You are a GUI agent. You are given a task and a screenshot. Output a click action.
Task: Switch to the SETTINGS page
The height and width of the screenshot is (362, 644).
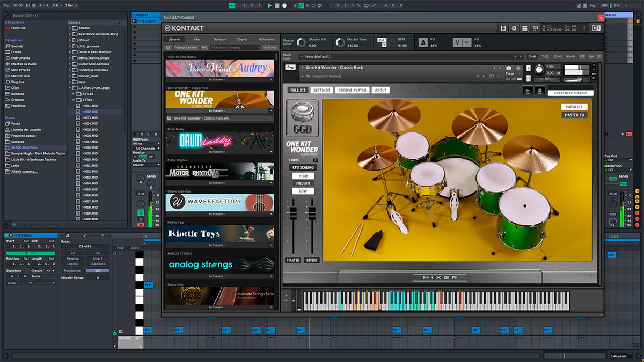pos(322,90)
